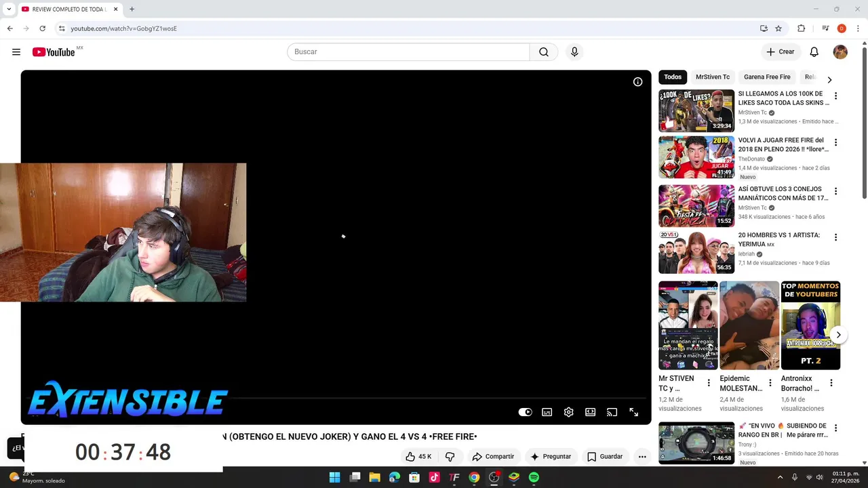Open options for 20 HOMBRES VS 1 ARTISTA
The image size is (868, 488).
[x=835, y=237]
